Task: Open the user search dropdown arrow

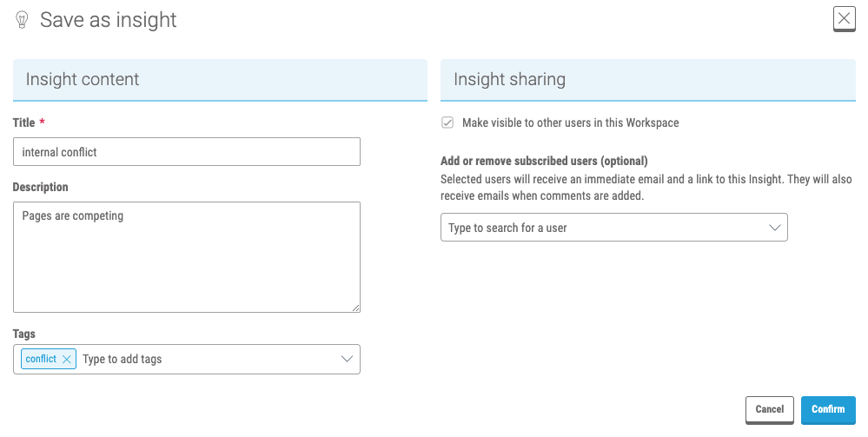Action: pos(774,228)
